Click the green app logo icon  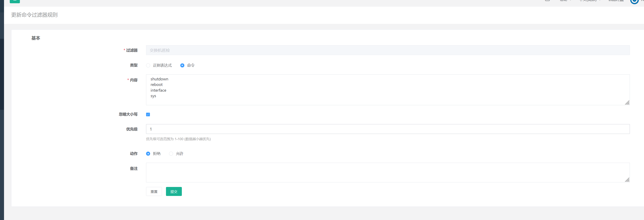coord(15,2)
